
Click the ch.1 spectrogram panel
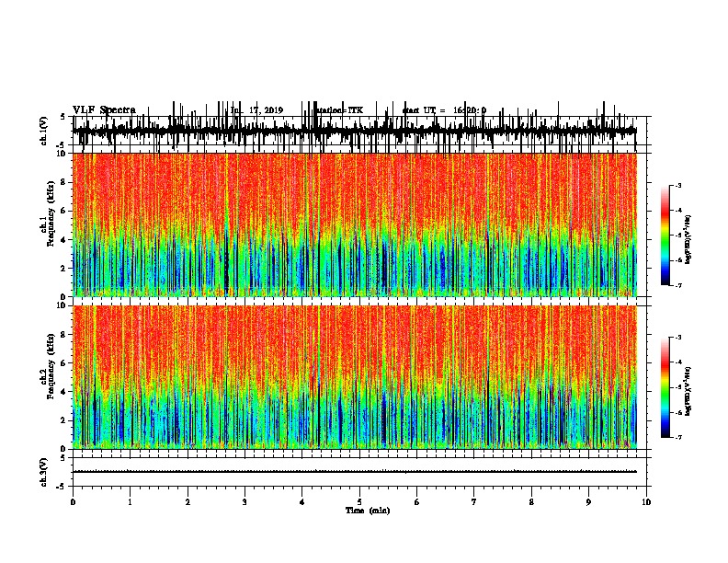pos(355,224)
